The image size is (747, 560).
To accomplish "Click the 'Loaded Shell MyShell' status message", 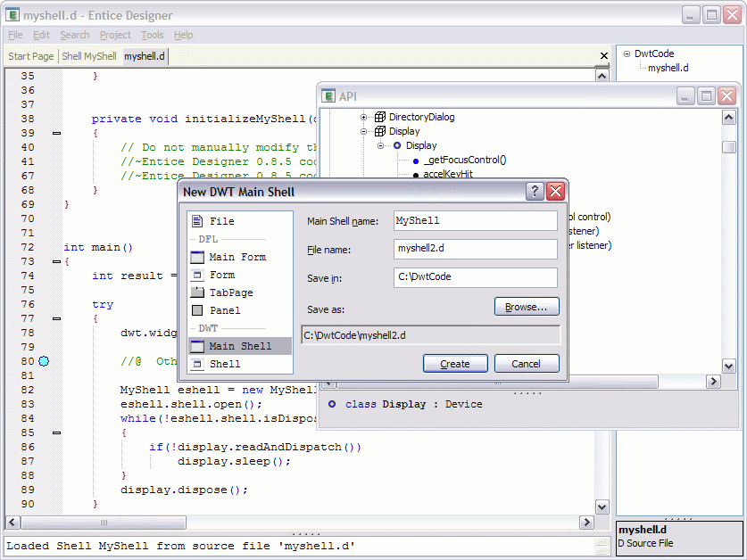I will pos(180,547).
